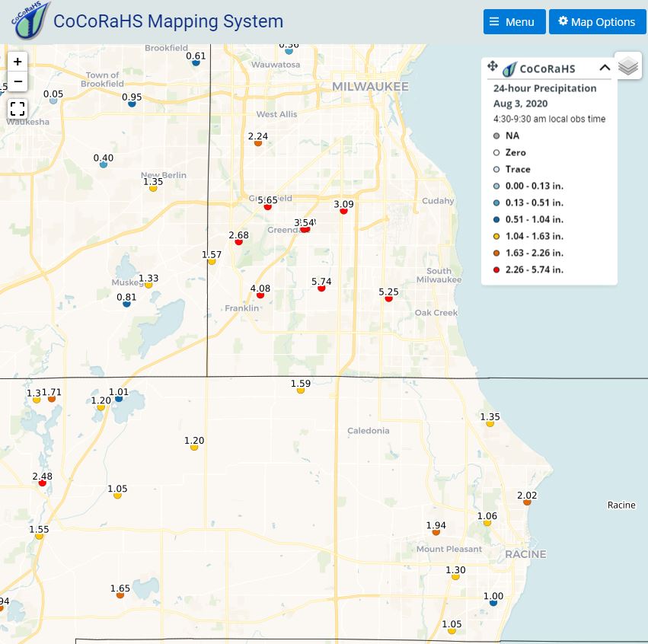Screen dimensions: 648x644
Task: Click the Waukesha map label
Action: tap(27, 122)
